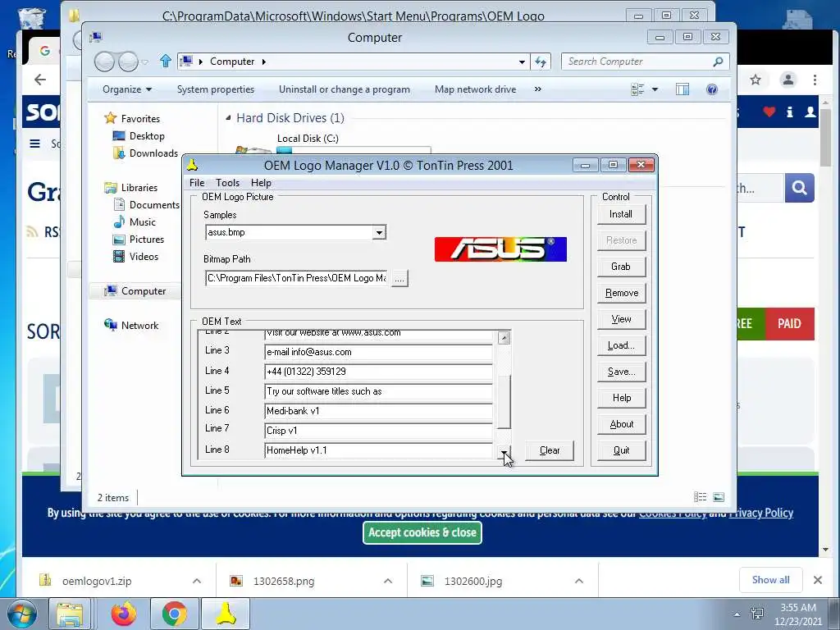840x630 pixels.
Task: Click the Grab button
Action: click(x=621, y=267)
